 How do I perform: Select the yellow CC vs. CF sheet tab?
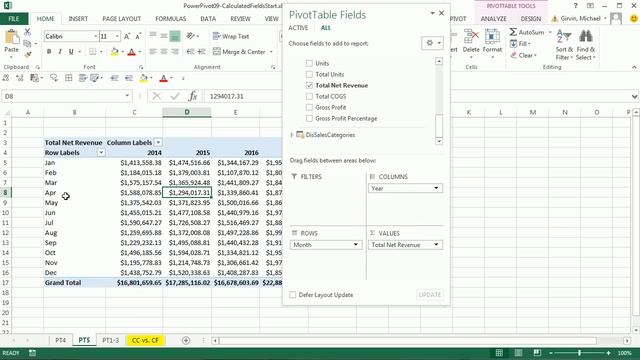coord(145,340)
